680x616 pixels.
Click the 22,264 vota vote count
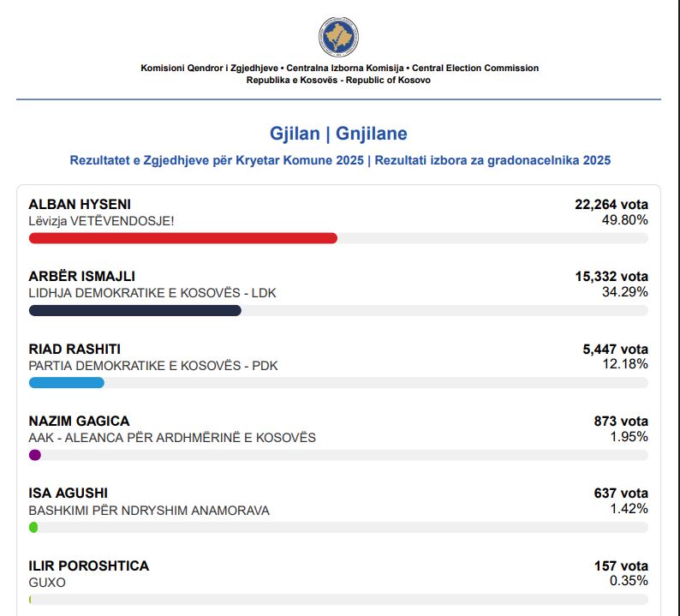pyautogui.click(x=611, y=204)
